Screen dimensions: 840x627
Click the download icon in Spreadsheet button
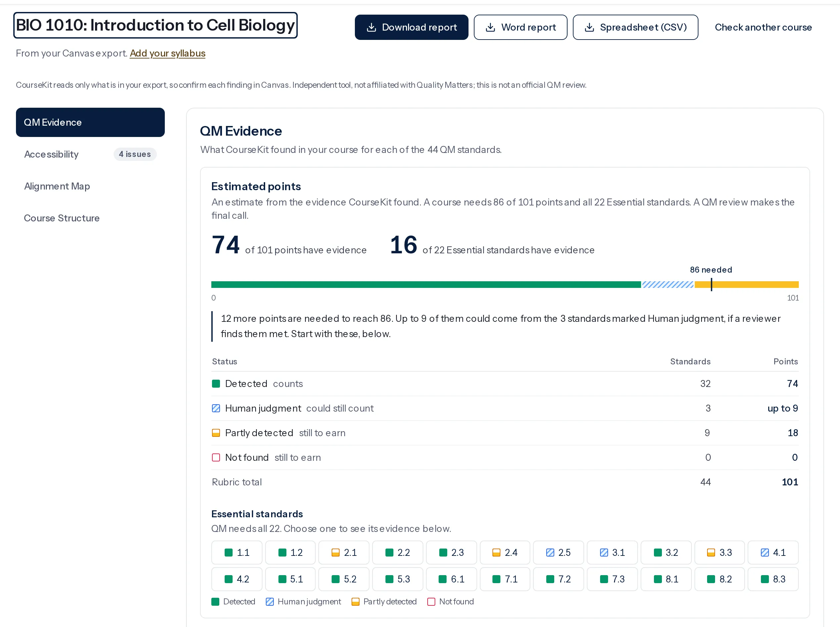tap(589, 27)
